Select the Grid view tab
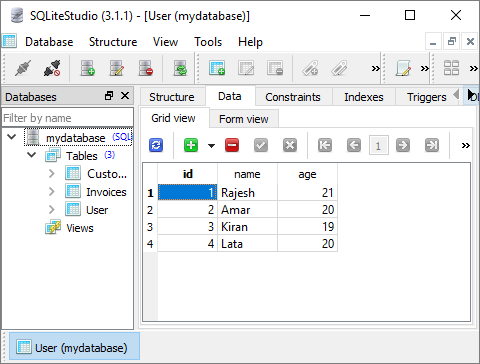This screenshot has width=480, height=364. [x=173, y=118]
